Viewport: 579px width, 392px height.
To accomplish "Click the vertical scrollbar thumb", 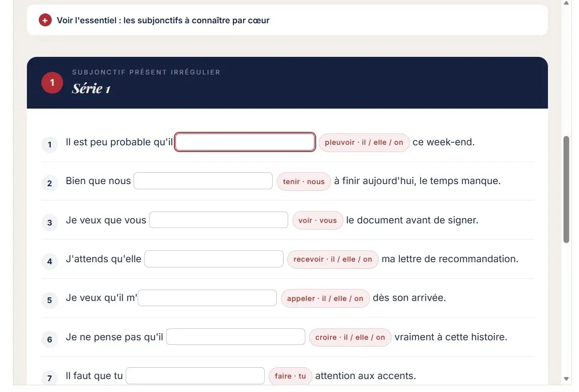I will coord(566,189).
